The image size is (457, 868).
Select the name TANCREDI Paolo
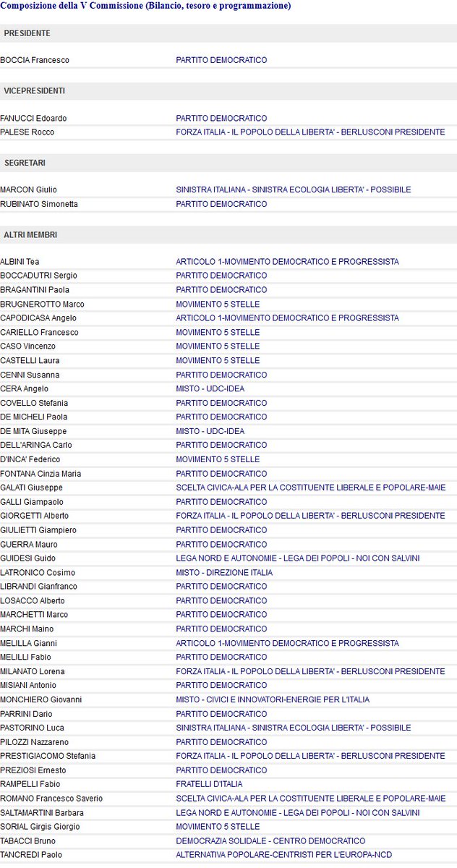[31, 855]
